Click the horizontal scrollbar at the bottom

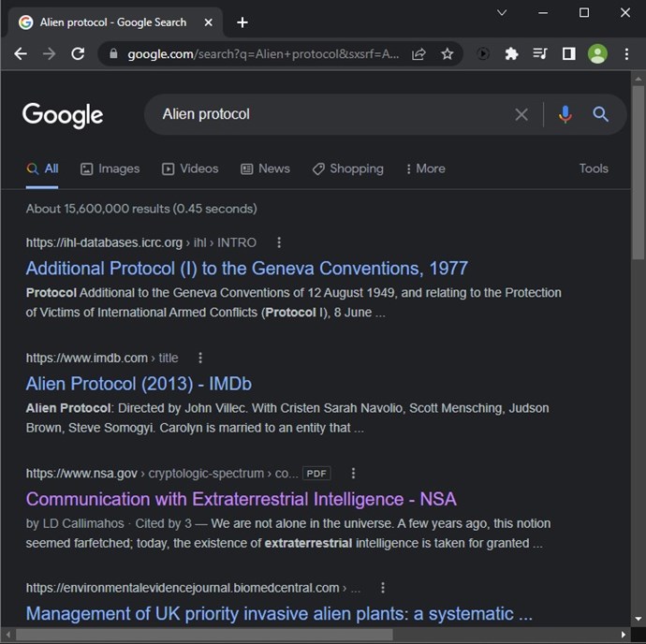pos(204,635)
